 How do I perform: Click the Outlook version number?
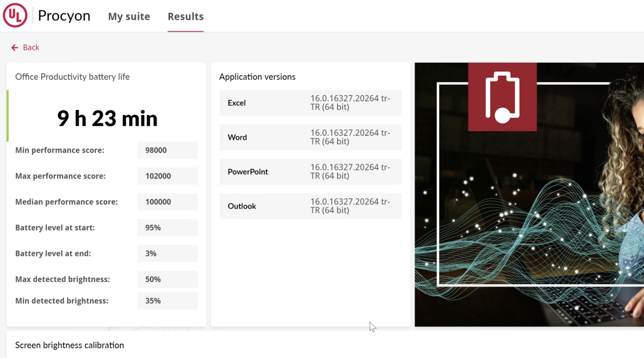point(350,206)
